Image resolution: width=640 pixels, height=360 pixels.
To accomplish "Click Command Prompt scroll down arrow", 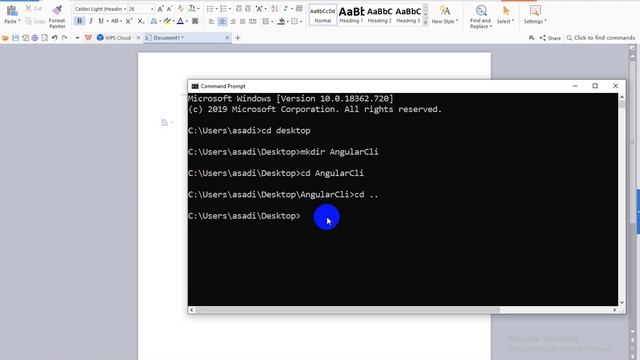I will tap(622, 302).
